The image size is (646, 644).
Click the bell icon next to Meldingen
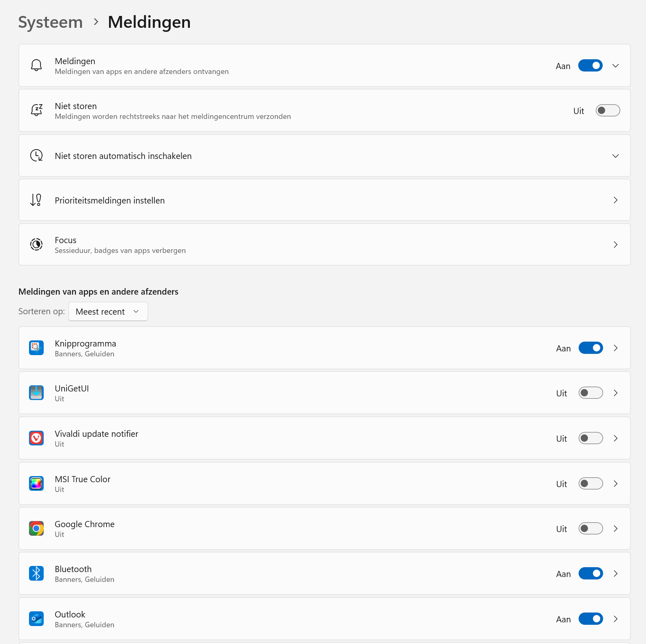36,65
